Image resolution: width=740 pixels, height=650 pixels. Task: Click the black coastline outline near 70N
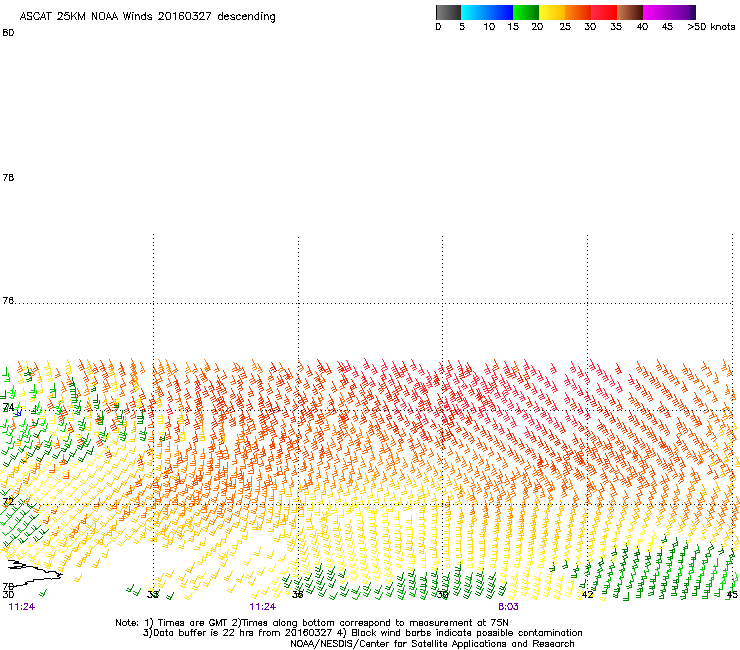pyautogui.click(x=34, y=572)
